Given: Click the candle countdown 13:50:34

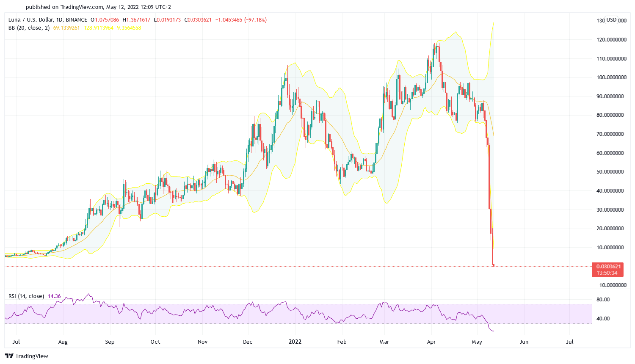Looking at the screenshot, I should 607,273.
